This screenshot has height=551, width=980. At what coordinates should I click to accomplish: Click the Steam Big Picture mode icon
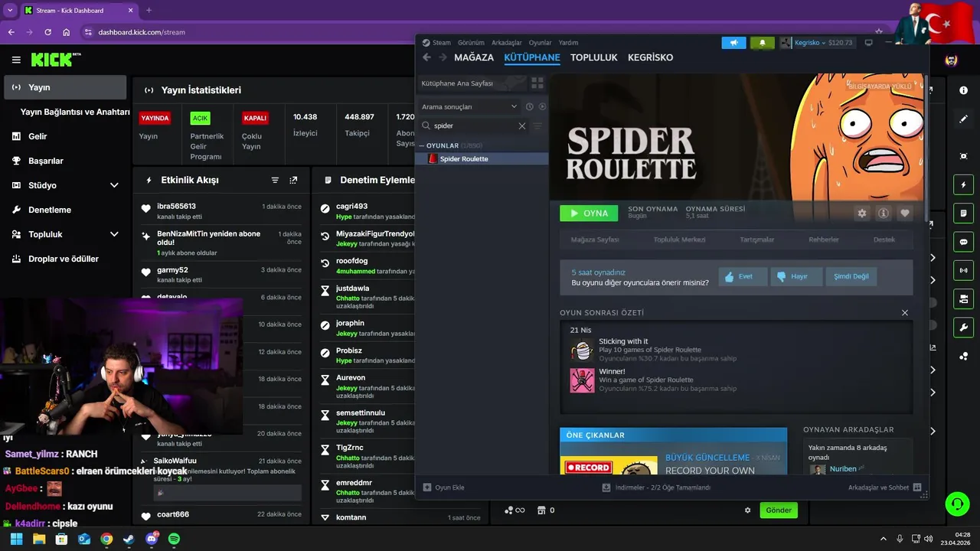pos(868,43)
